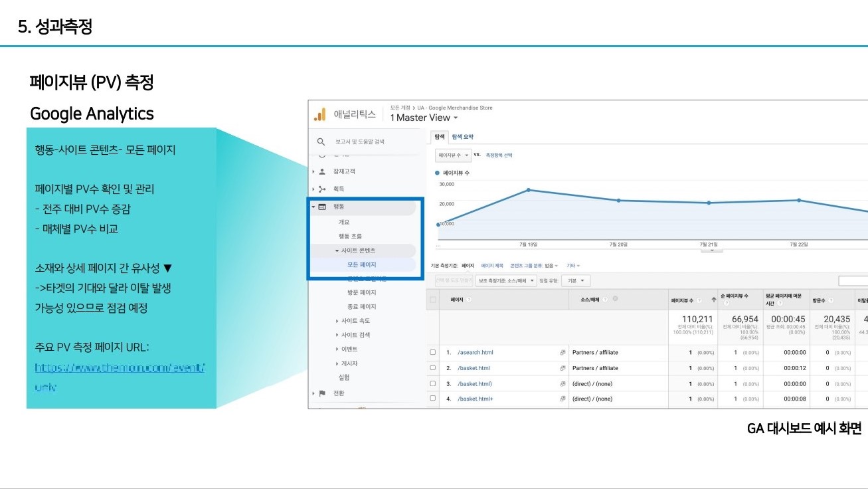868x489 pixels.
Task: Click the help icon next to 페이지 column header
Action: tap(470, 300)
